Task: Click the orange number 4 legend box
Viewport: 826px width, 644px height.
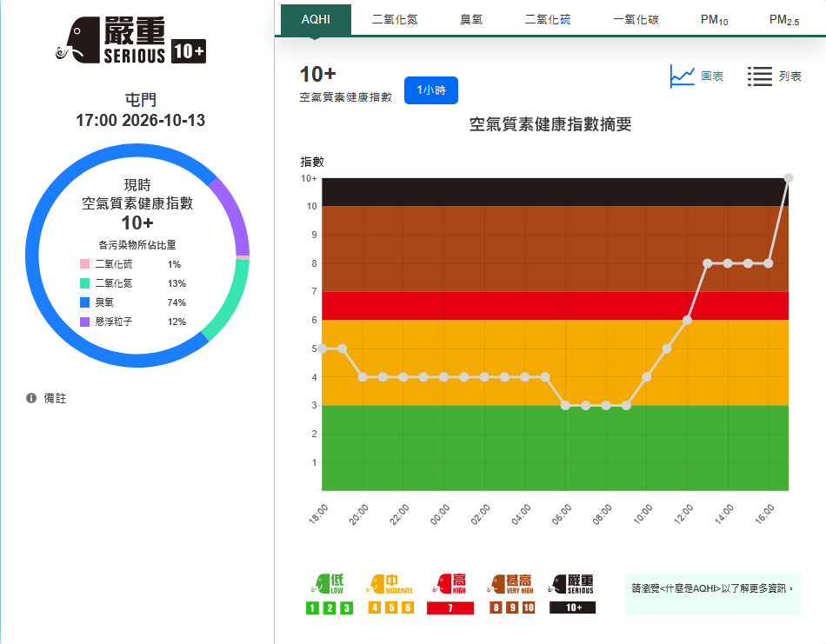Action: (375, 607)
